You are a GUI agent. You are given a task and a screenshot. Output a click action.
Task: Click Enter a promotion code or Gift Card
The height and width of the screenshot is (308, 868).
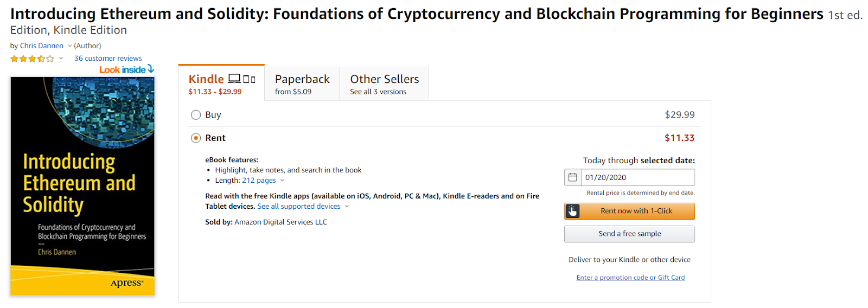coord(630,278)
